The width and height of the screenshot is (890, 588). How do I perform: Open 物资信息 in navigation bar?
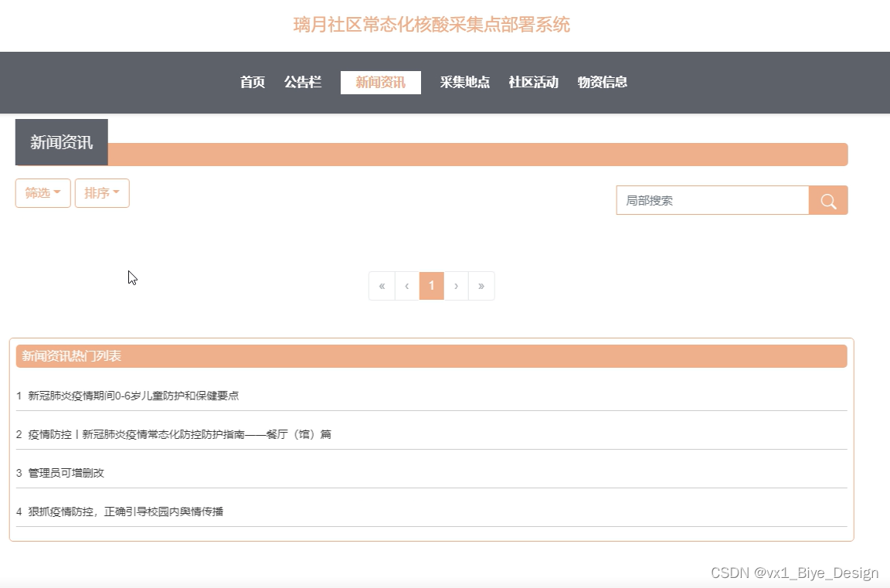(x=603, y=83)
